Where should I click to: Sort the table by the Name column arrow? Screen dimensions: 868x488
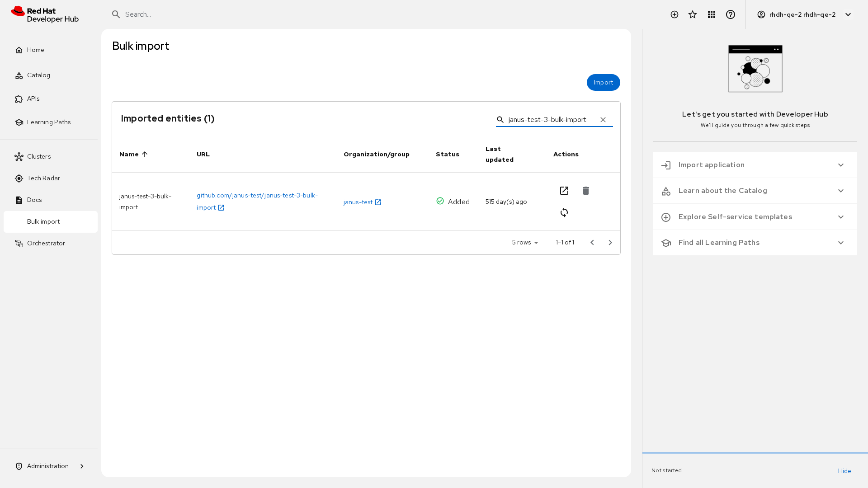pos(145,154)
